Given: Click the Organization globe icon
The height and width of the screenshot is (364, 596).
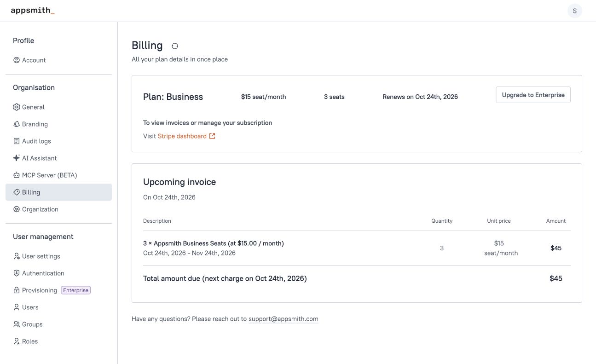Looking at the screenshot, I should [x=17, y=209].
